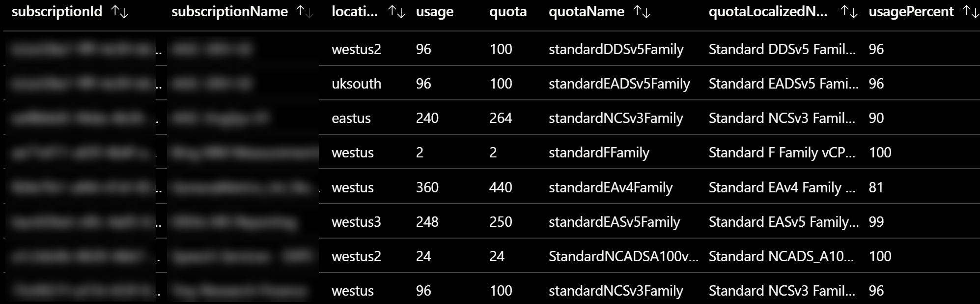980x304 pixels.
Task: Select Standard EASv5 Family localized name cell
Action: point(784,222)
